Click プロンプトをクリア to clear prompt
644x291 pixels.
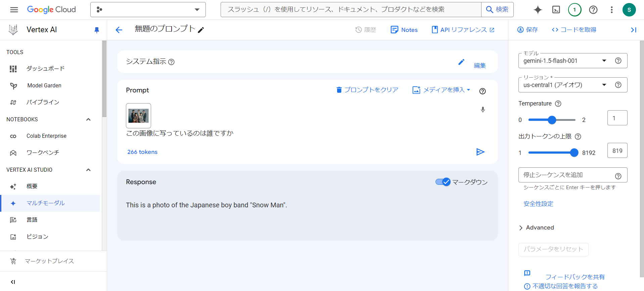click(367, 90)
